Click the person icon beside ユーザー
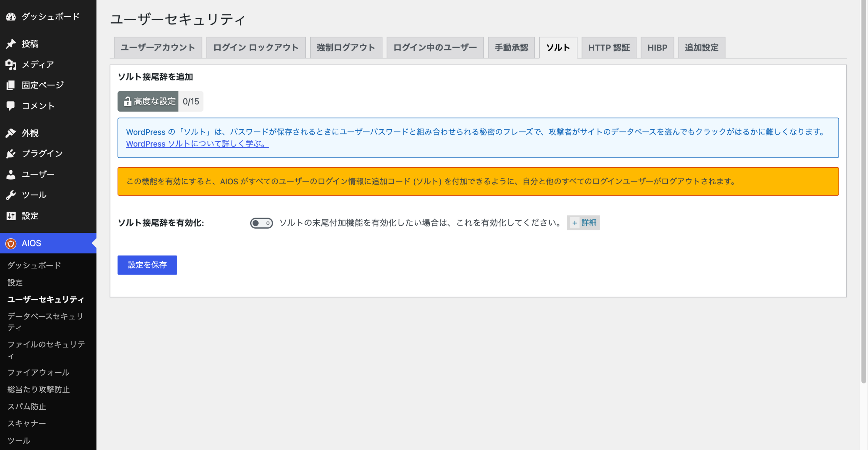The image size is (868, 450). coord(11,174)
